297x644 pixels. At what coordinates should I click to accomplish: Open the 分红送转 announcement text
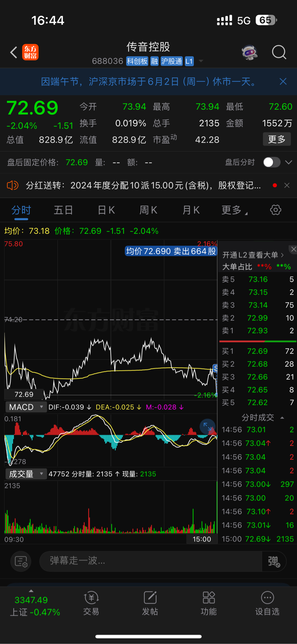[x=143, y=185]
